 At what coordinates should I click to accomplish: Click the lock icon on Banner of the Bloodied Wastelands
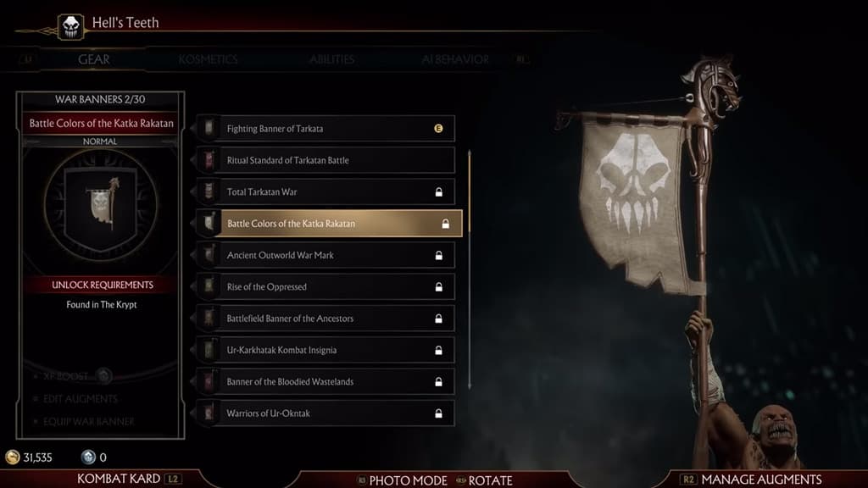point(438,382)
